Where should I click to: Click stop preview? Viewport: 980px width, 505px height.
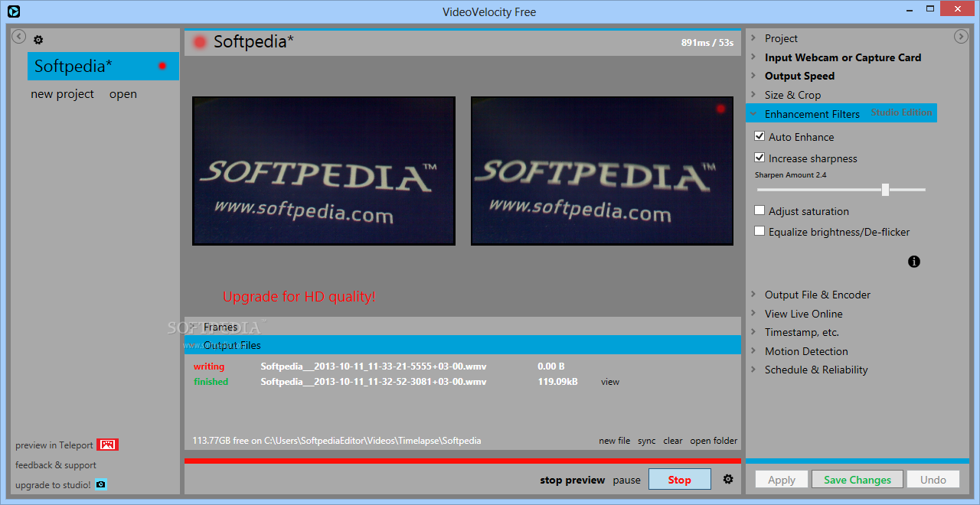[572, 480]
